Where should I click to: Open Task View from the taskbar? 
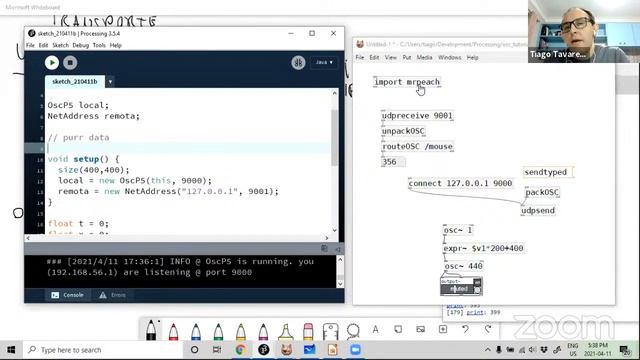217,350
